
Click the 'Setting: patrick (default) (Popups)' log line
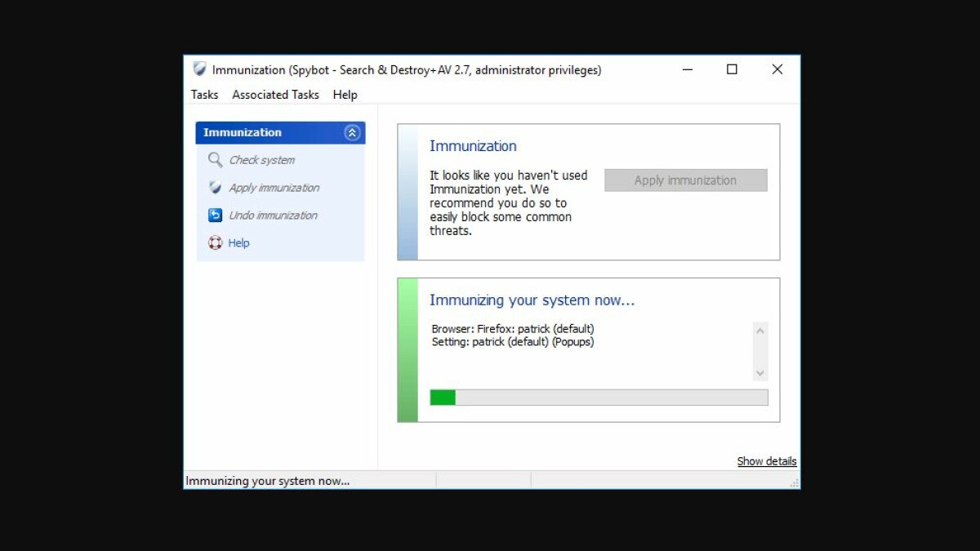pyautogui.click(x=513, y=342)
